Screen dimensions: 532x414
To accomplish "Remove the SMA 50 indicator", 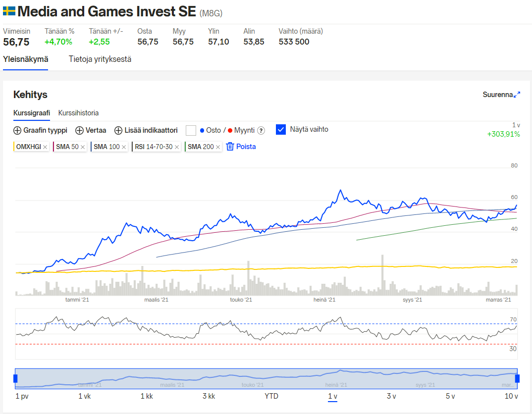I will point(83,147).
